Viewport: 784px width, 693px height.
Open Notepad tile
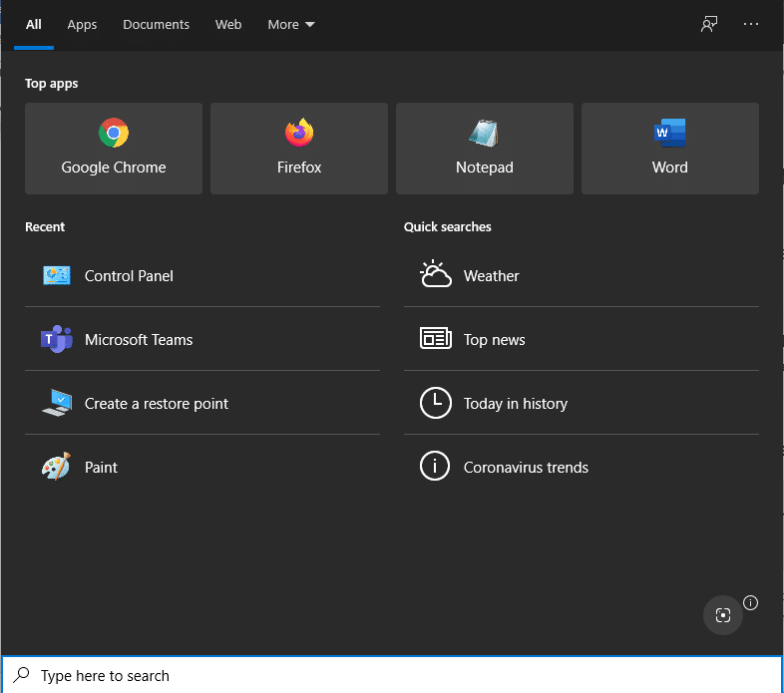tap(485, 149)
